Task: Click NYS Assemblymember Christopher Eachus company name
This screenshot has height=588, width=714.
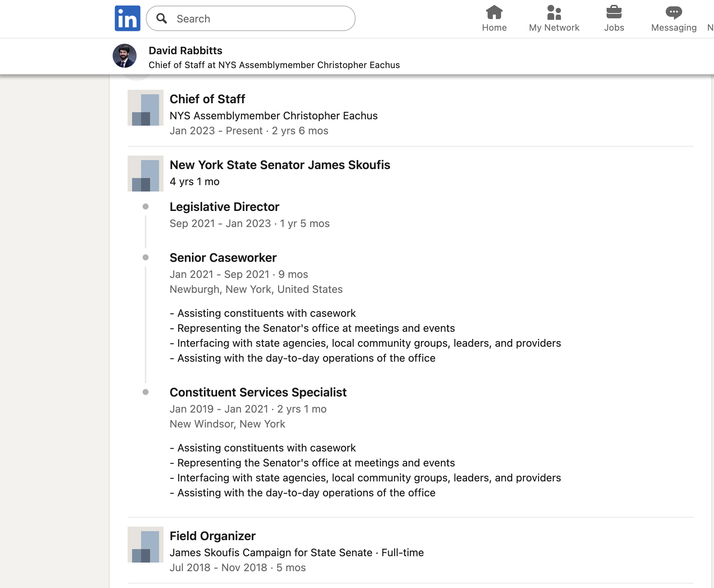Action: 274,116
